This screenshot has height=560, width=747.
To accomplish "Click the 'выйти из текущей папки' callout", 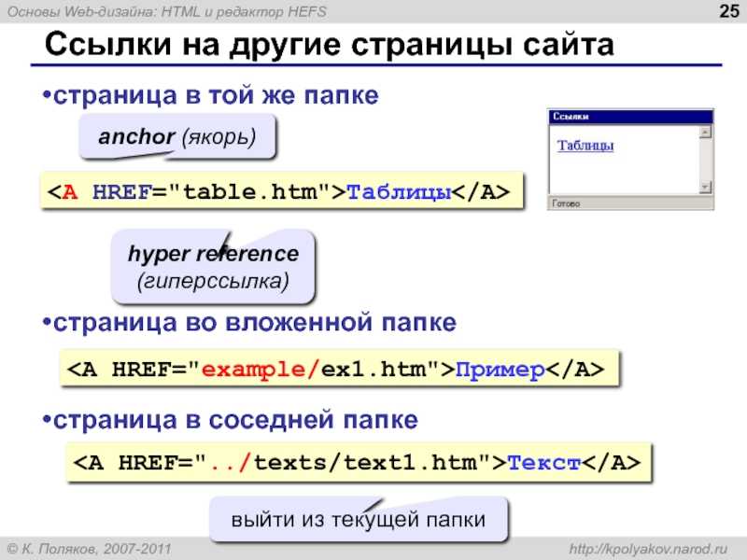I will (x=359, y=519).
